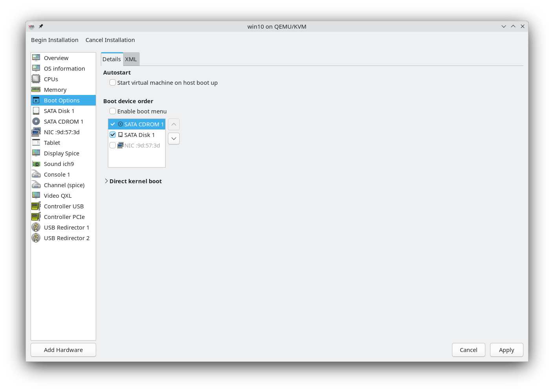Enable start virtual machine on host boot
Screen dimensions: 554x392
113,82
